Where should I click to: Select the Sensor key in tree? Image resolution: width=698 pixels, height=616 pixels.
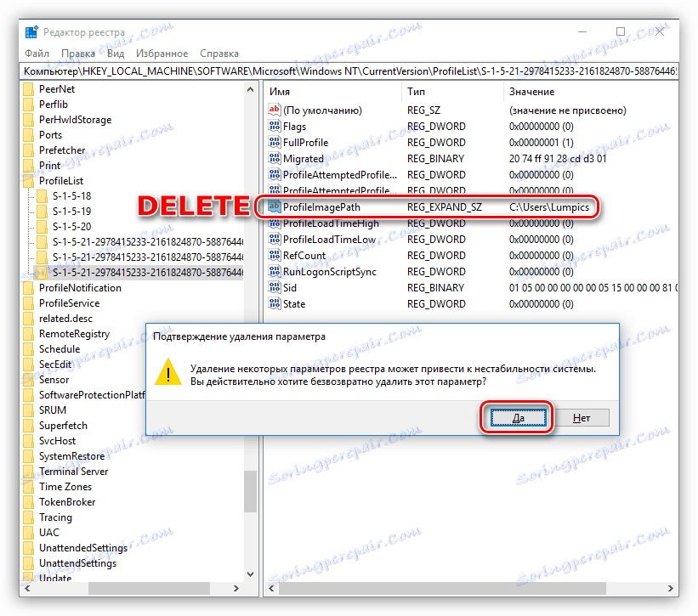coord(54,380)
